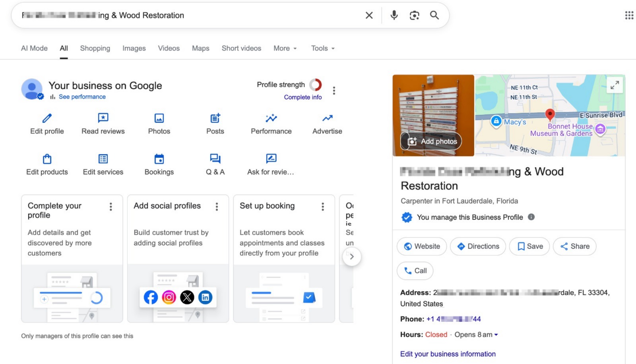
Task: Open Bookings calendar icon
Action: pos(159,159)
